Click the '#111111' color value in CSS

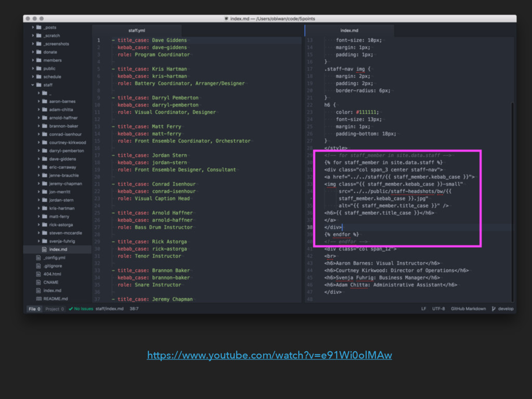pyautogui.click(x=367, y=112)
